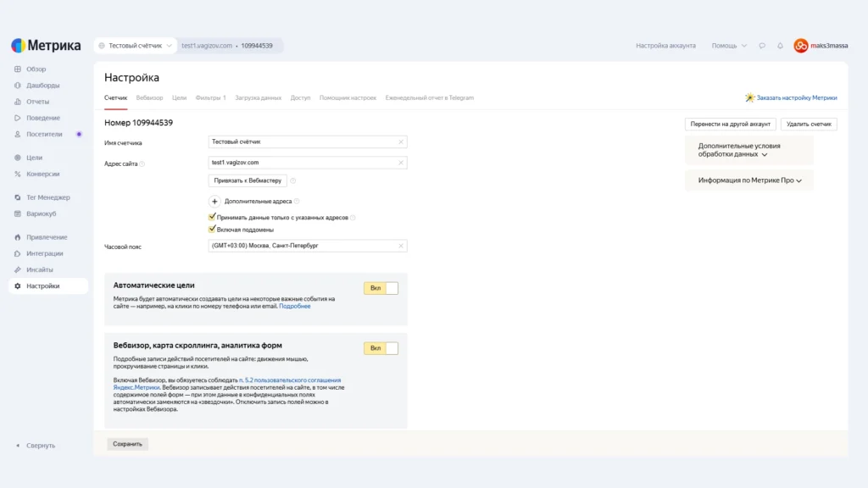Click the Метрика logo
Image resolution: width=868 pixels, height=488 pixels.
click(x=46, y=46)
